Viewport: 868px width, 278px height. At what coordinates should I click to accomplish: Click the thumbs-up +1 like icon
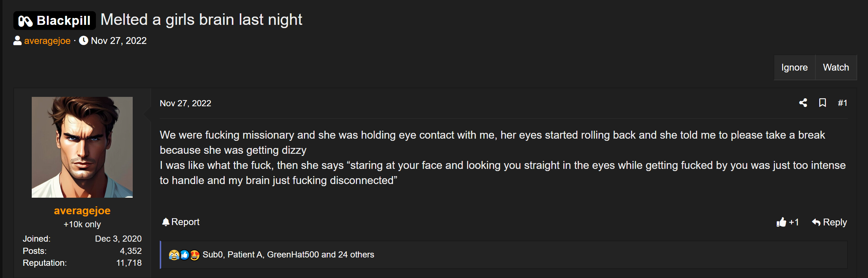click(781, 222)
